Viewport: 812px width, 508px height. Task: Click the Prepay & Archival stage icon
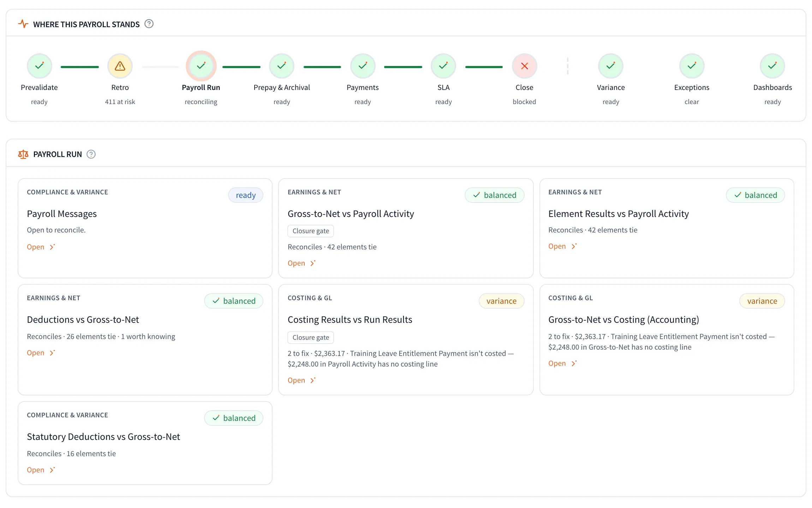click(x=282, y=66)
